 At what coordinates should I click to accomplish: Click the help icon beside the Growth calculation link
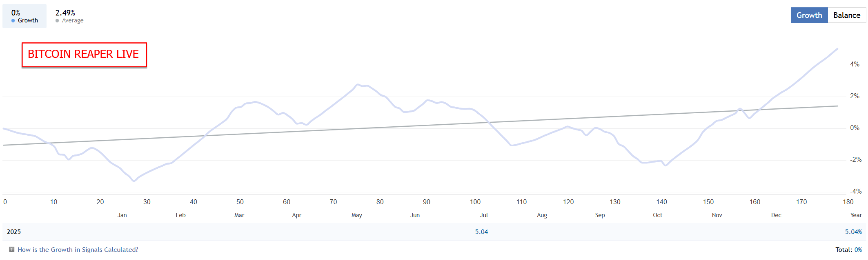coord(12,249)
